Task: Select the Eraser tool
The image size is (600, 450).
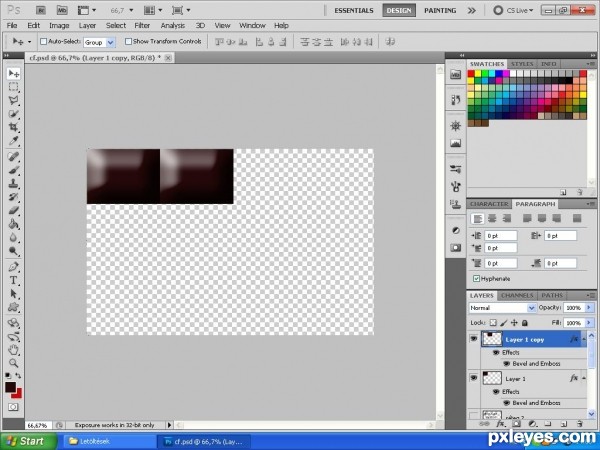Action: click(x=13, y=210)
